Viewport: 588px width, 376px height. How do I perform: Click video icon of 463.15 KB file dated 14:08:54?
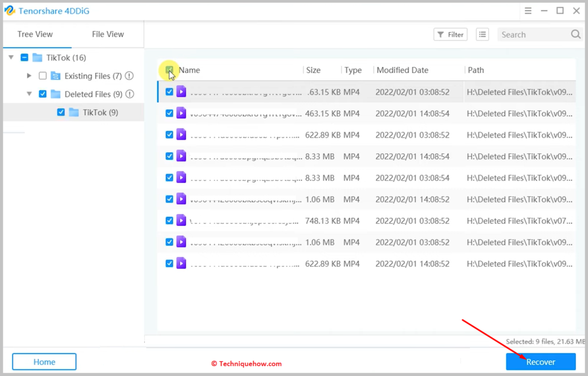tap(181, 113)
